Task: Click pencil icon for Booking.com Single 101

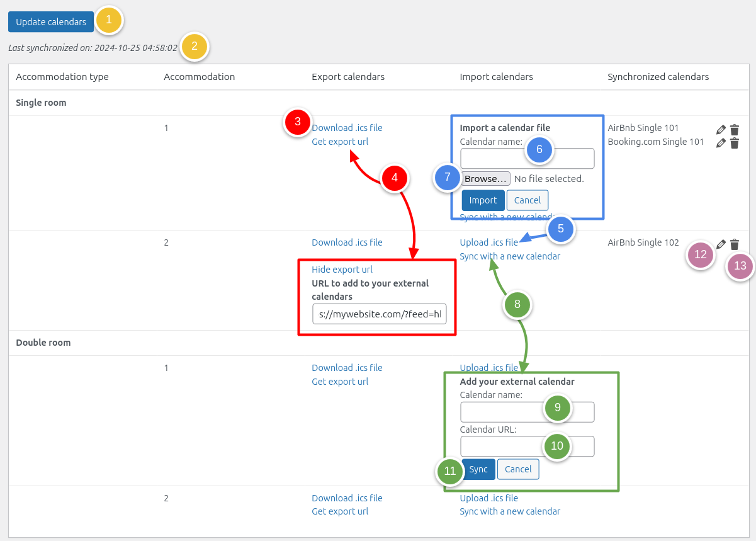Action: tap(721, 143)
